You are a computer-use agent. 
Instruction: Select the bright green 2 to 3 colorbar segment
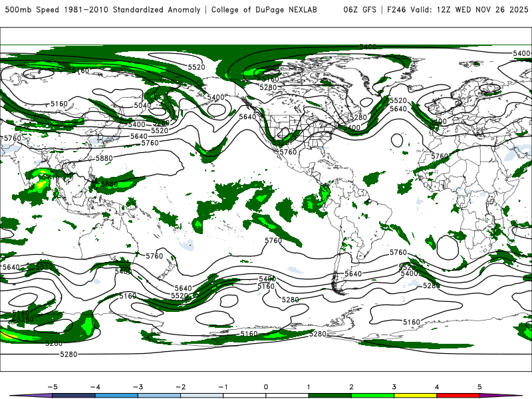[372, 396]
